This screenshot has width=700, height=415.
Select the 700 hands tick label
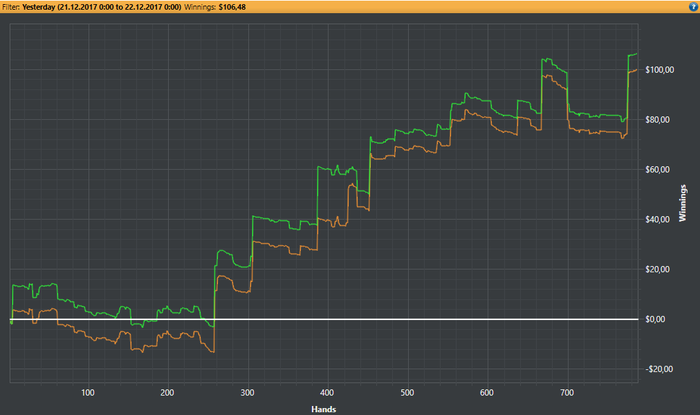click(567, 393)
